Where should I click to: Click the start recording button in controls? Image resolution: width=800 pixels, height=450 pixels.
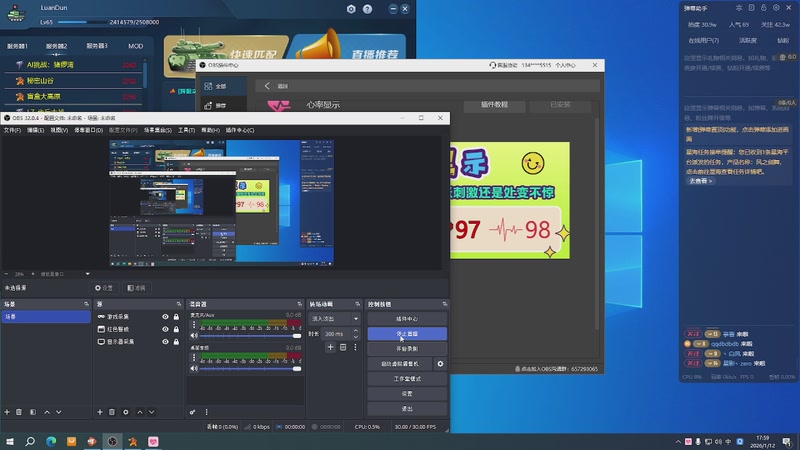[x=407, y=348]
